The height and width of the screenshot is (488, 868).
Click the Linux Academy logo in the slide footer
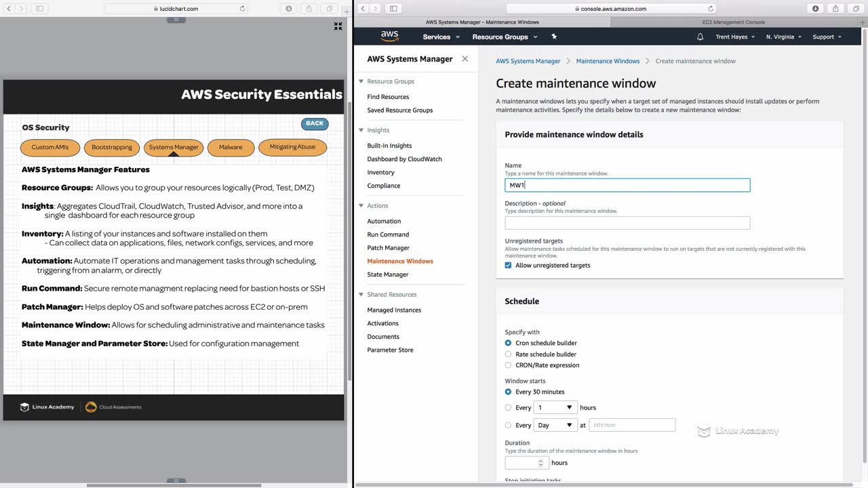point(47,407)
